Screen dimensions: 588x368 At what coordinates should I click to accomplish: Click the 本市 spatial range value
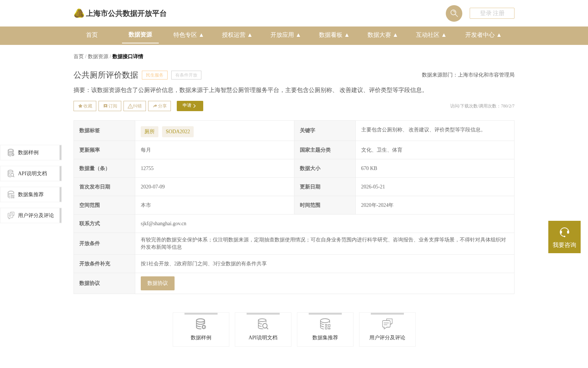click(146, 205)
